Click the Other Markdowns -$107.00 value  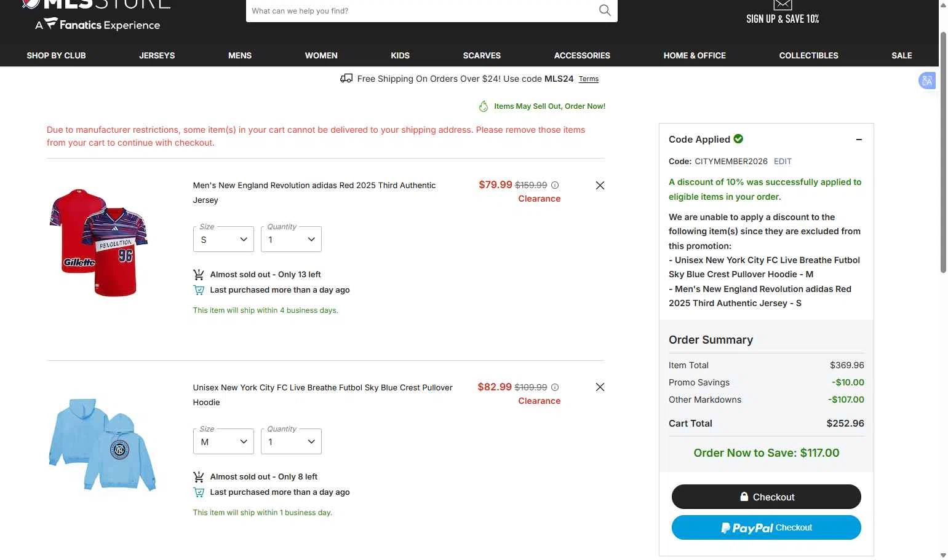(x=846, y=400)
